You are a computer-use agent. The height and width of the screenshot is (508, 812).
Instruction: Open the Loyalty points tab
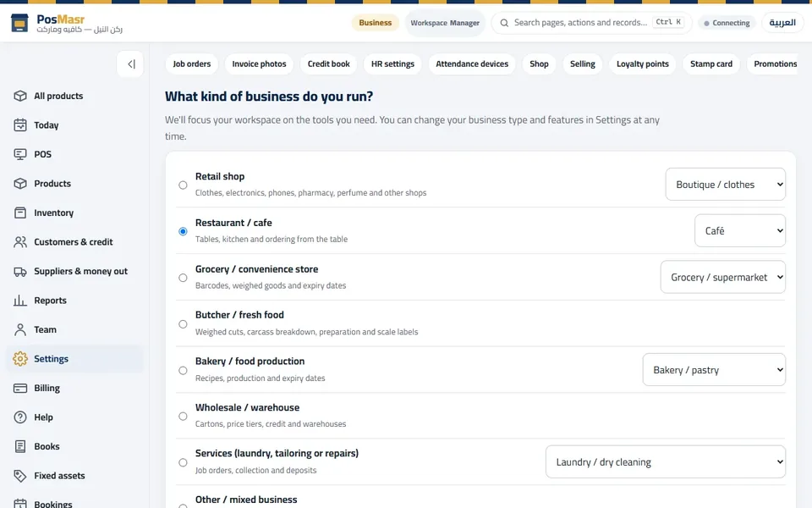(x=642, y=63)
